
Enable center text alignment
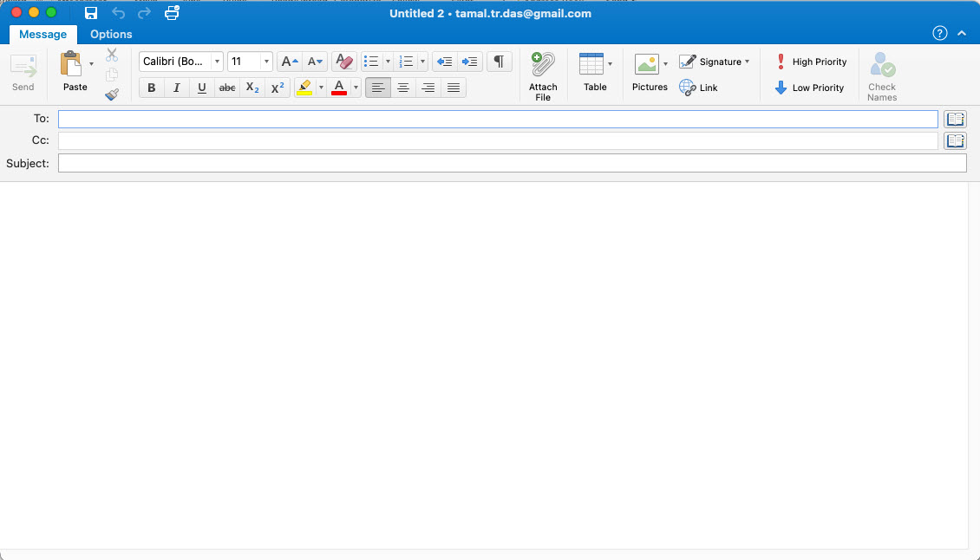(x=403, y=88)
